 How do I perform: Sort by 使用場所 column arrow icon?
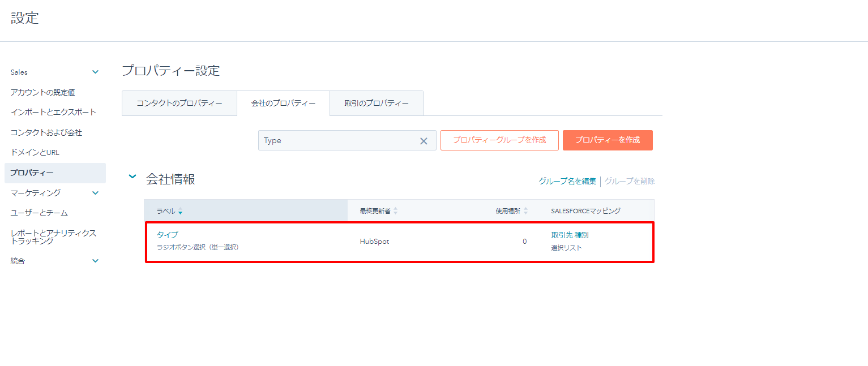525,211
